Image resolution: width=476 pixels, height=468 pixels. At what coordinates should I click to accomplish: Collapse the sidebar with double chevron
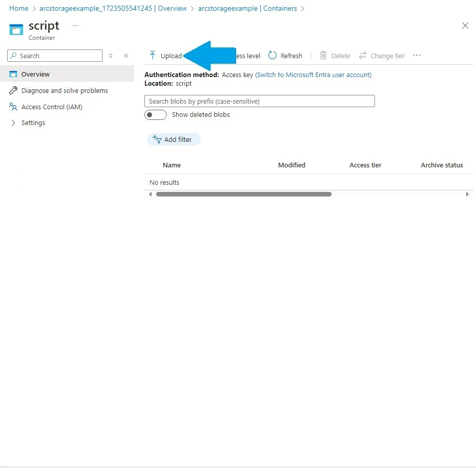click(x=126, y=56)
